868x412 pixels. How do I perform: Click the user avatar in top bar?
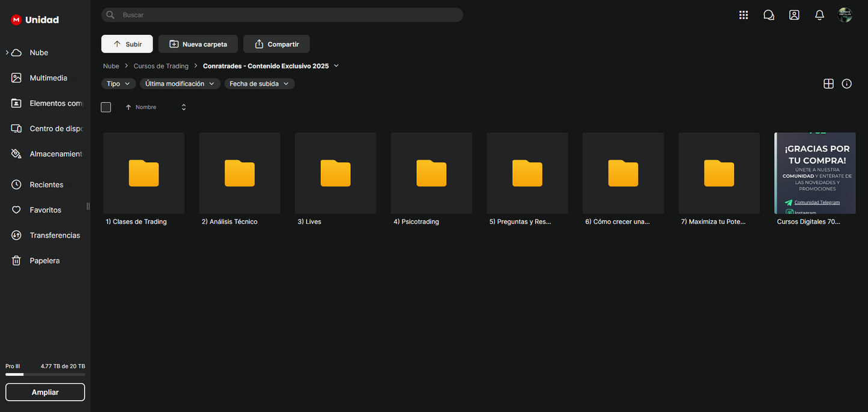(x=845, y=15)
